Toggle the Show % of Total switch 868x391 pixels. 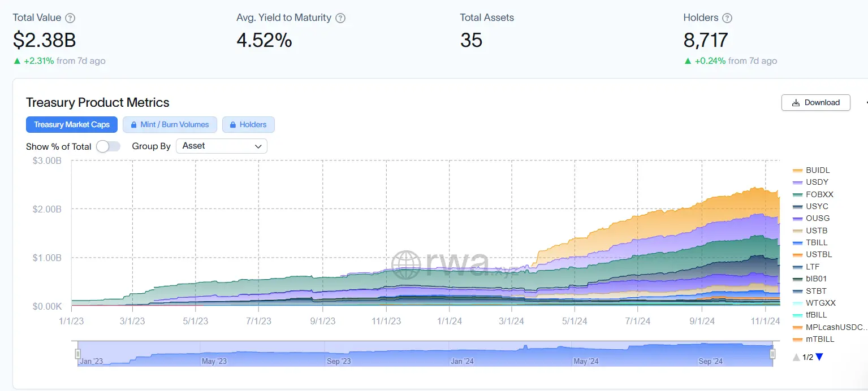108,146
